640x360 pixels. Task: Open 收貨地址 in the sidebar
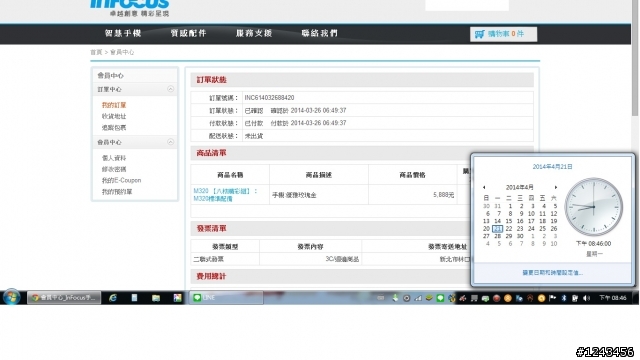pyautogui.click(x=114, y=116)
